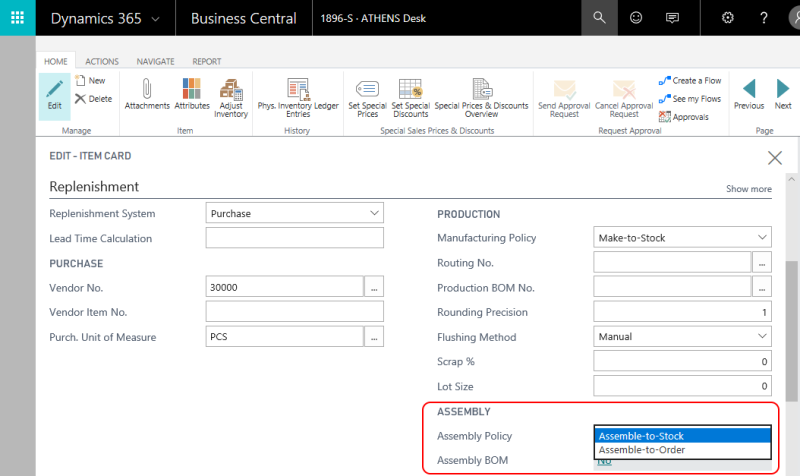Viewport: 800px width, 476px height.
Task: Delete the item card
Action: 93,98
